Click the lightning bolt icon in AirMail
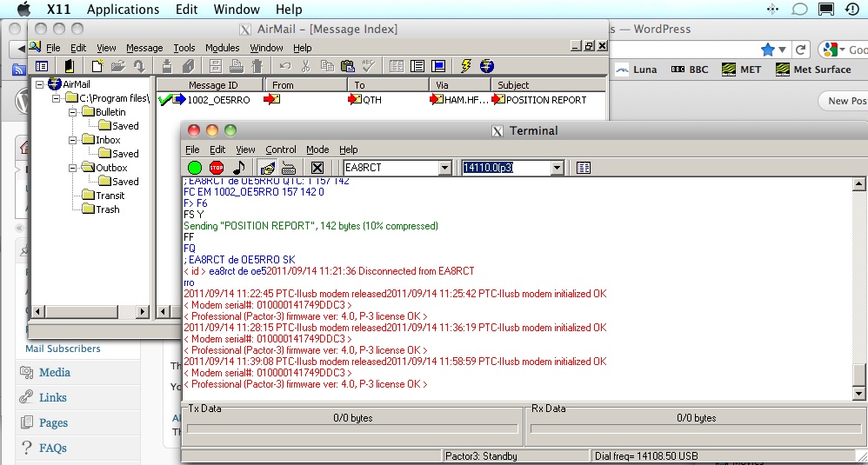Viewport: 868px width, 465px height. (x=466, y=66)
